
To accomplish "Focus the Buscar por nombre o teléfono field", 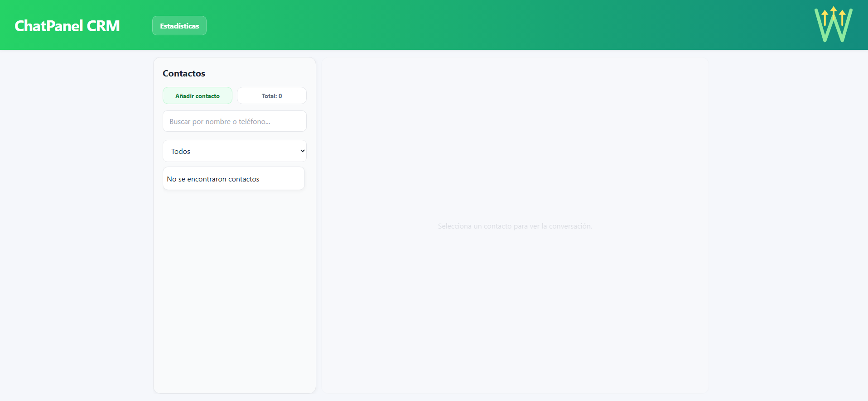I will tap(235, 121).
